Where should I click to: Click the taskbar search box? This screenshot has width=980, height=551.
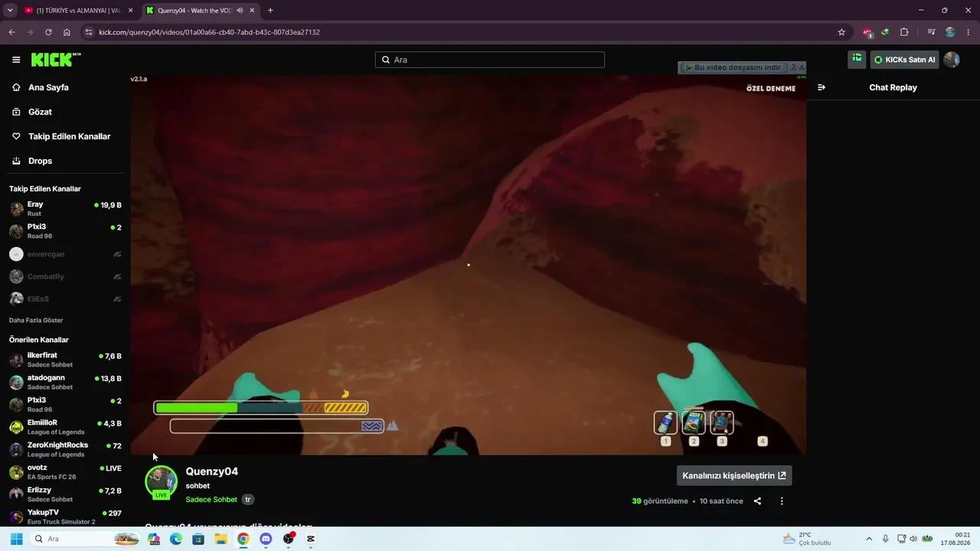pyautogui.click(x=86, y=539)
